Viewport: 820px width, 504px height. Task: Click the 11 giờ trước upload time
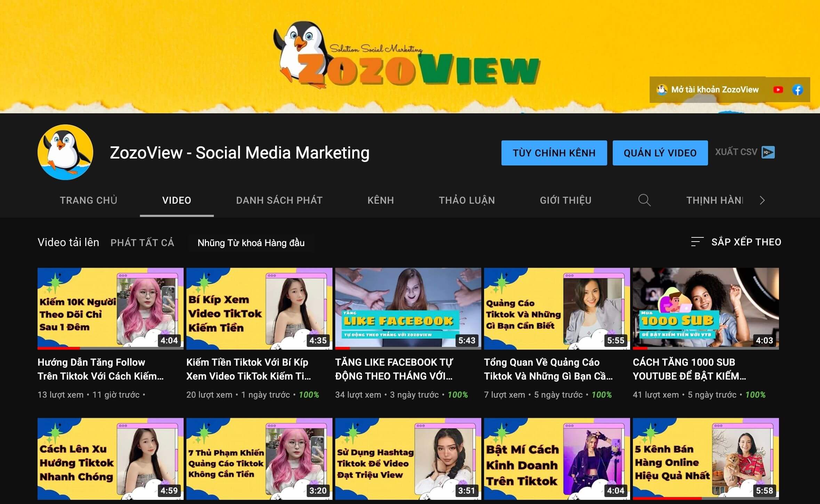(116, 395)
